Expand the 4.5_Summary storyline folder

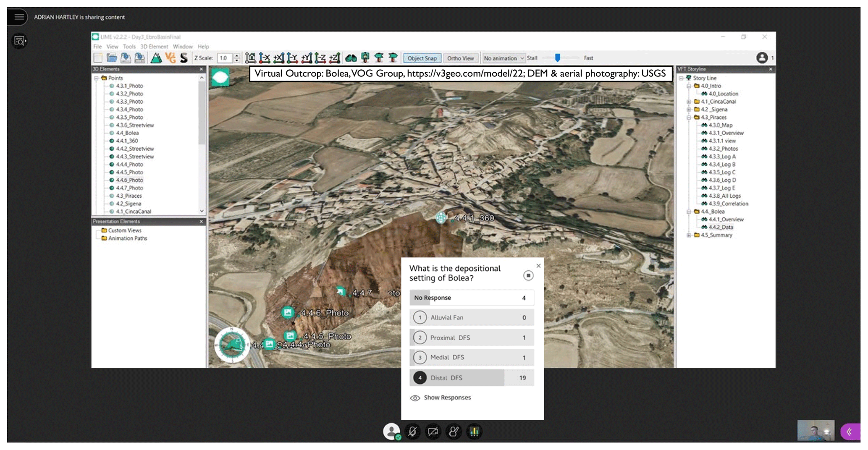tap(689, 235)
